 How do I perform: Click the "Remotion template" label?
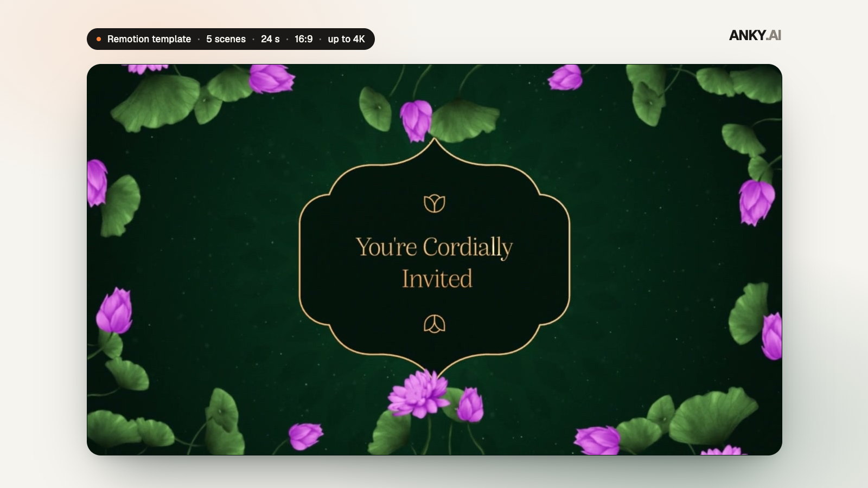point(149,39)
